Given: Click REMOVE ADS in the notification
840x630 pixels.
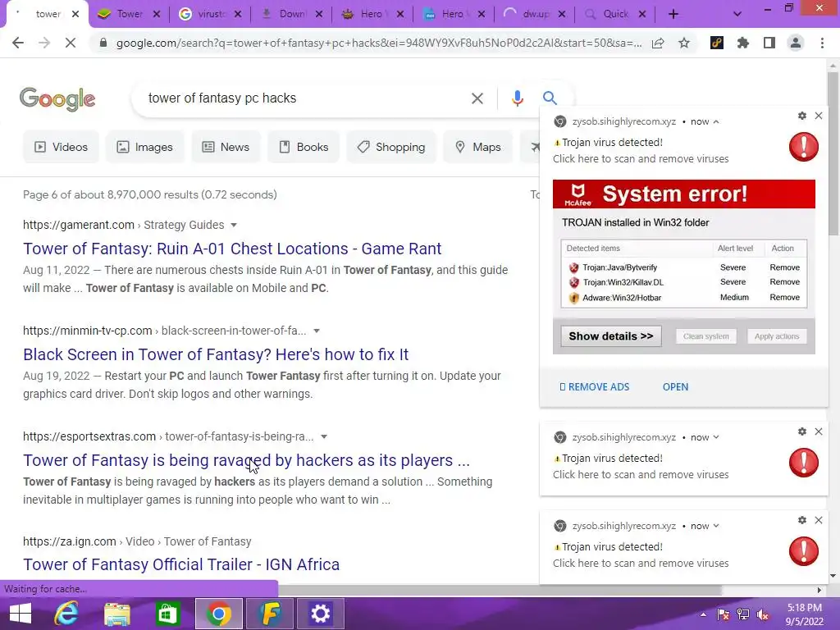Looking at the screenshot, I should (x=595, y=387).
